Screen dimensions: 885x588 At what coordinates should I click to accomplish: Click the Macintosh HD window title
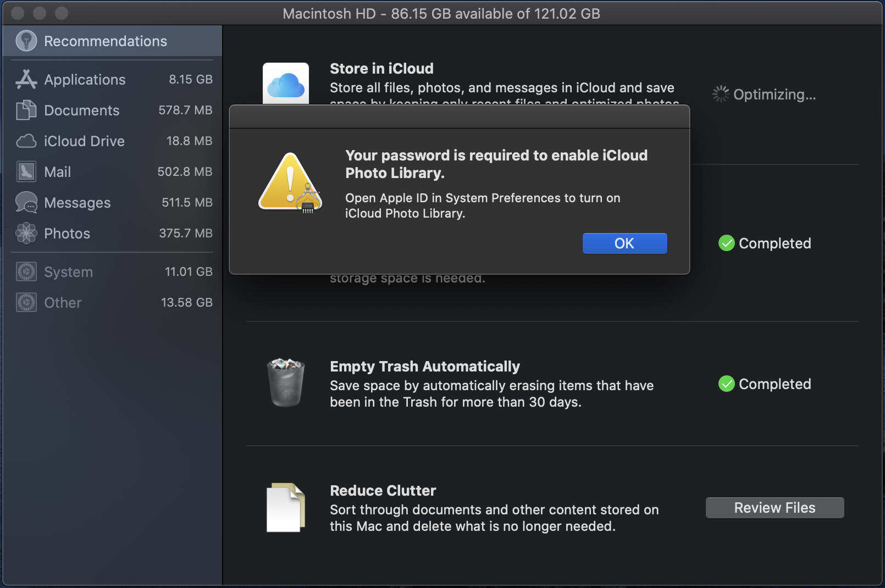[441, 14]
